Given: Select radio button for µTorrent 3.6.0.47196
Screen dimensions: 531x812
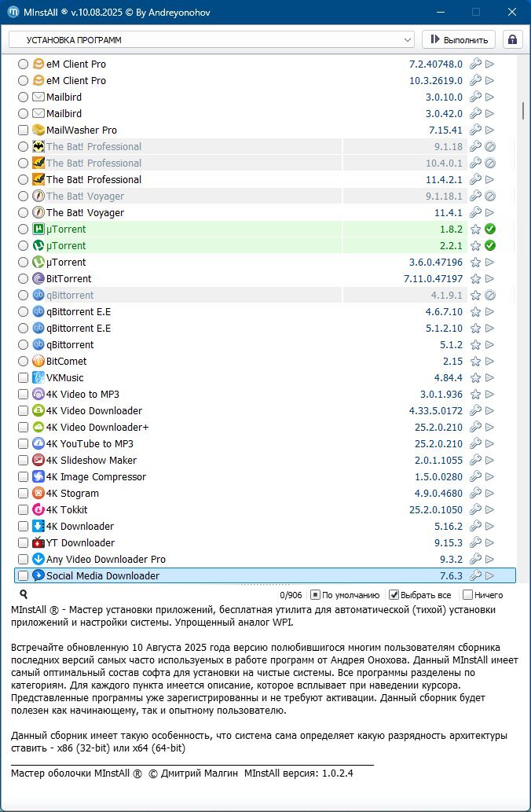Looking at the screenshot, I should [x=23, y=263].
